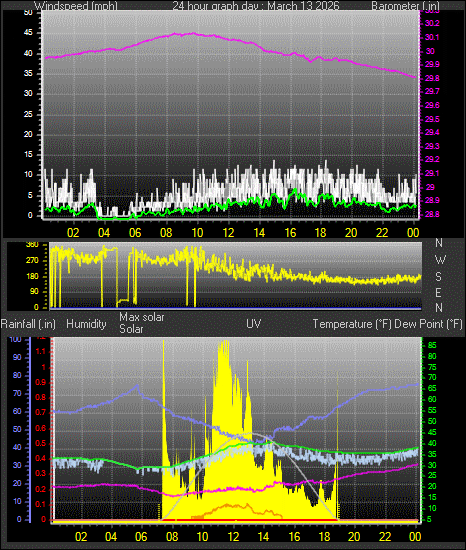
Task: Click hour label '04' under the humidity graph
Action: pos(111,537)
